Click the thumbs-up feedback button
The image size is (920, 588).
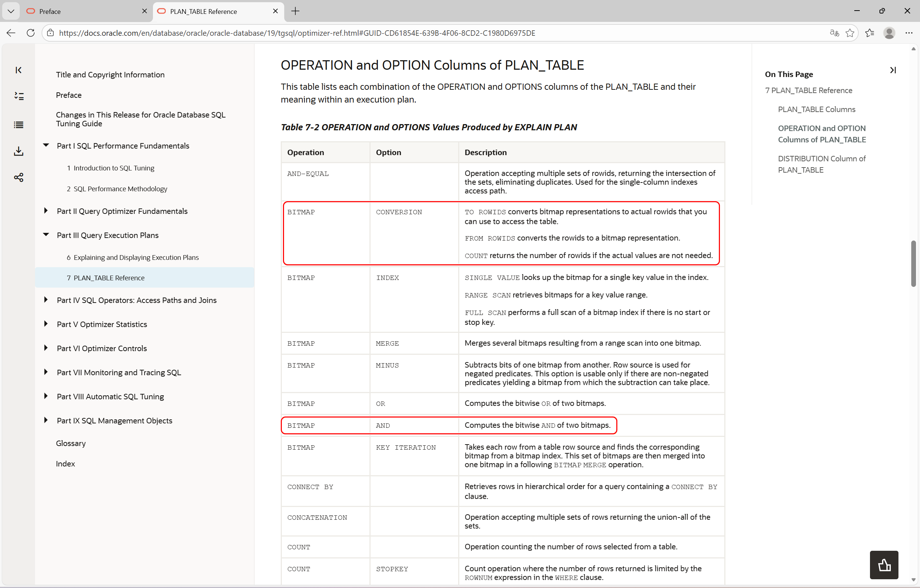point(884,565)
